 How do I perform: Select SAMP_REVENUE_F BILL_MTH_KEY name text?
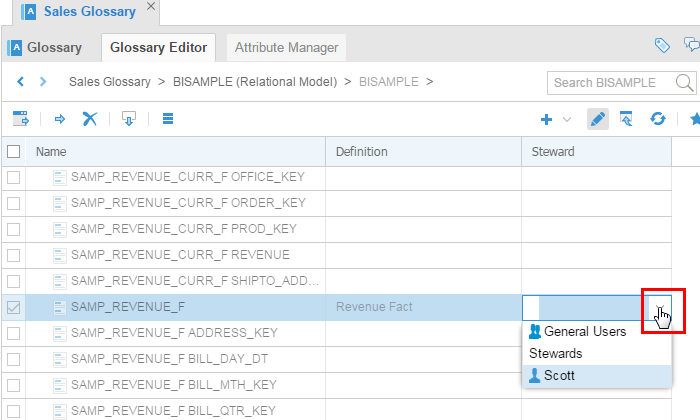point(174,385)
